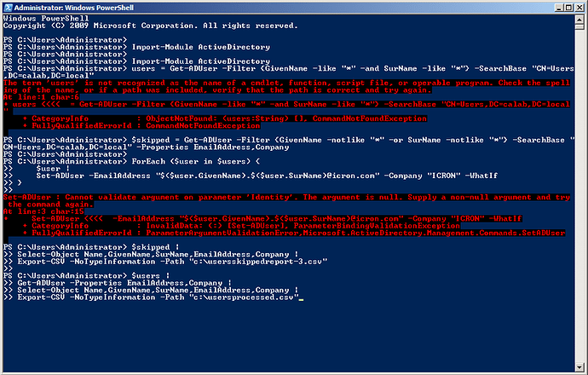Viewport: 588px width, 375px height.
Task: Open the PowerShell system menu icon
Action: tap(8, 8)
